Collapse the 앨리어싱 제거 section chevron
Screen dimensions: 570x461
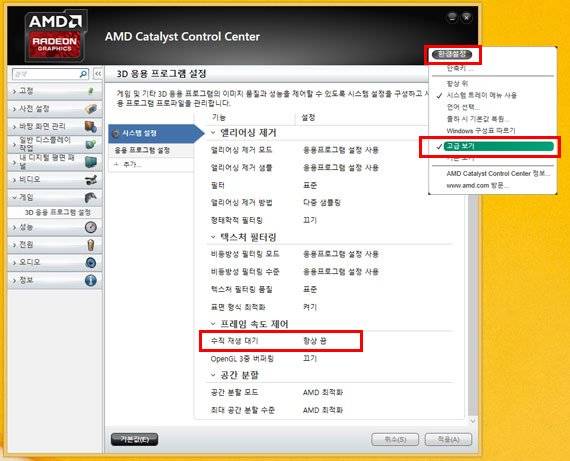[x=213, y=133]
